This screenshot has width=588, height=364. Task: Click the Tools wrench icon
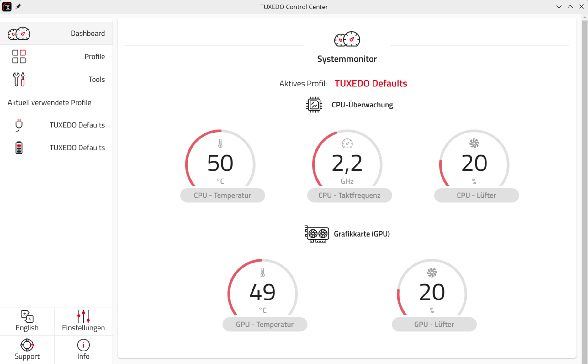point(19,79)
